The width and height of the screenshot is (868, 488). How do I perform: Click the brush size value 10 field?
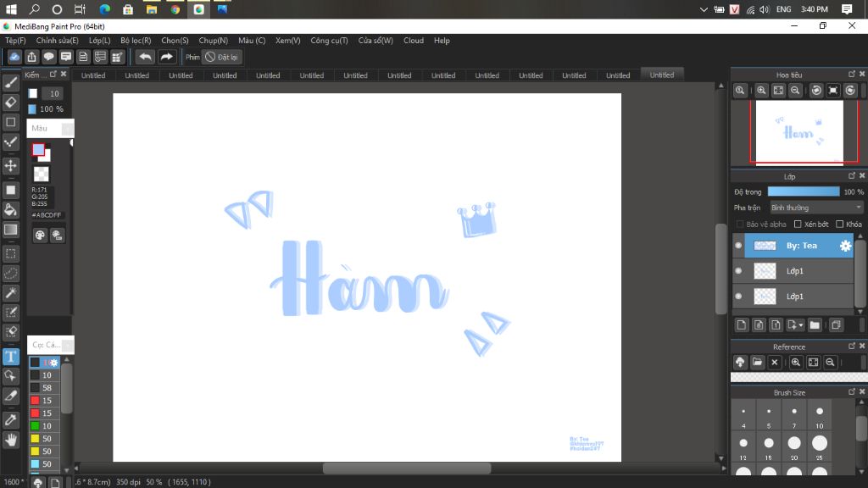[53, 93]
